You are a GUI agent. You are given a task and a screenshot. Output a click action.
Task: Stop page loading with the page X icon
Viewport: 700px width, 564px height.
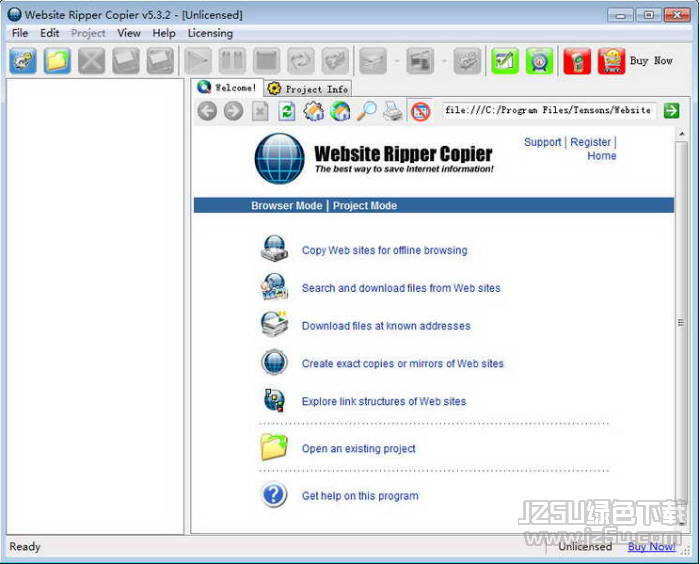260,111
